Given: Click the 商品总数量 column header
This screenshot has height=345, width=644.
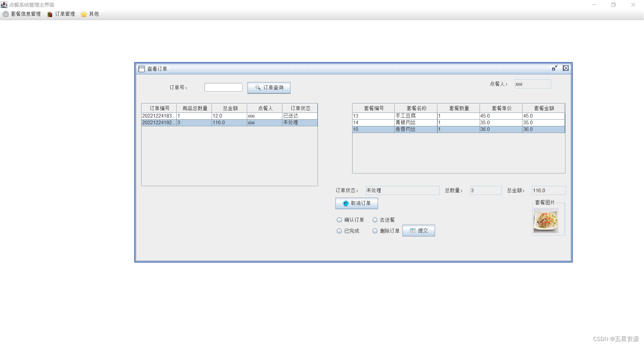Looking at the screenshot, I should click(x=195, y=108).
